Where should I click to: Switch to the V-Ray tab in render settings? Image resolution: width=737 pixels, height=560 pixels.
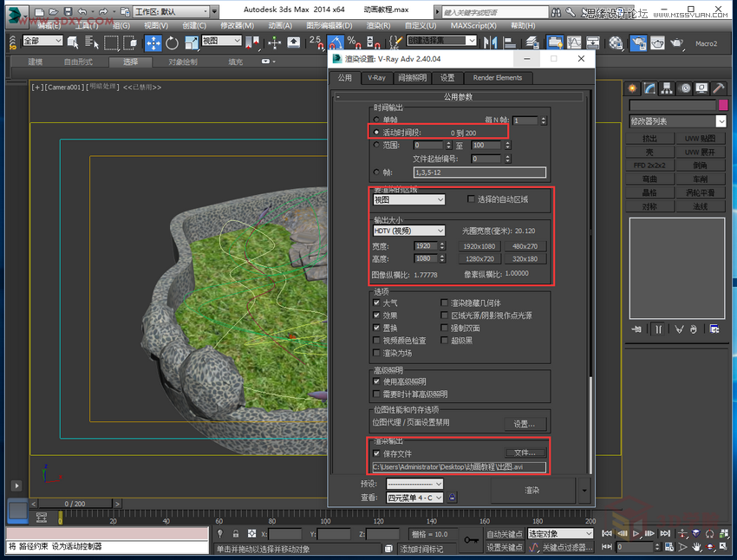377,78
